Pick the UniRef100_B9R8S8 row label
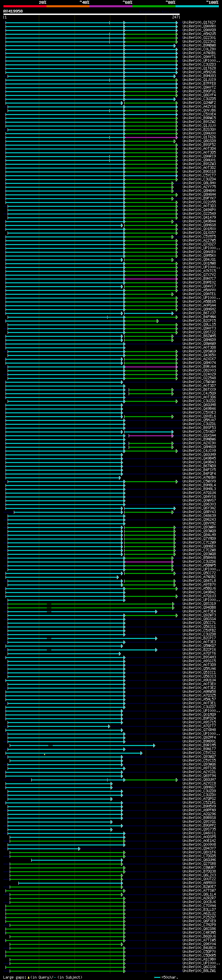 coord(199,818)
